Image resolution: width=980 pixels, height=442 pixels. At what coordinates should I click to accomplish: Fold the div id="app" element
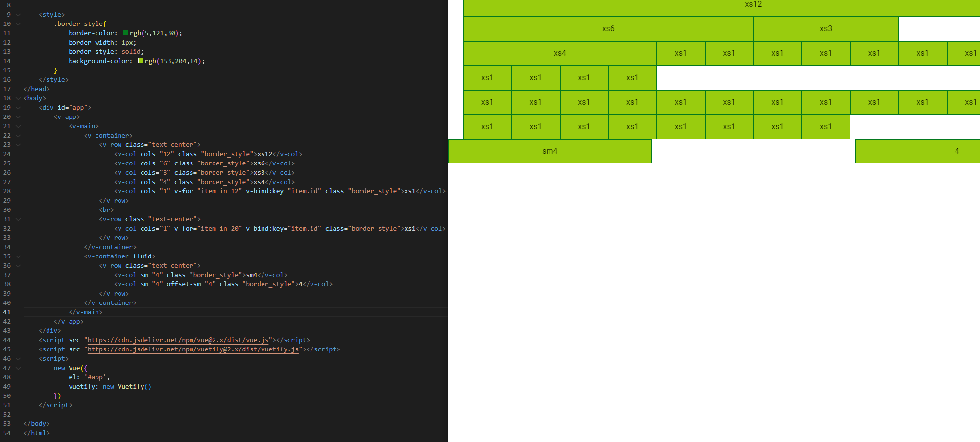18,108
